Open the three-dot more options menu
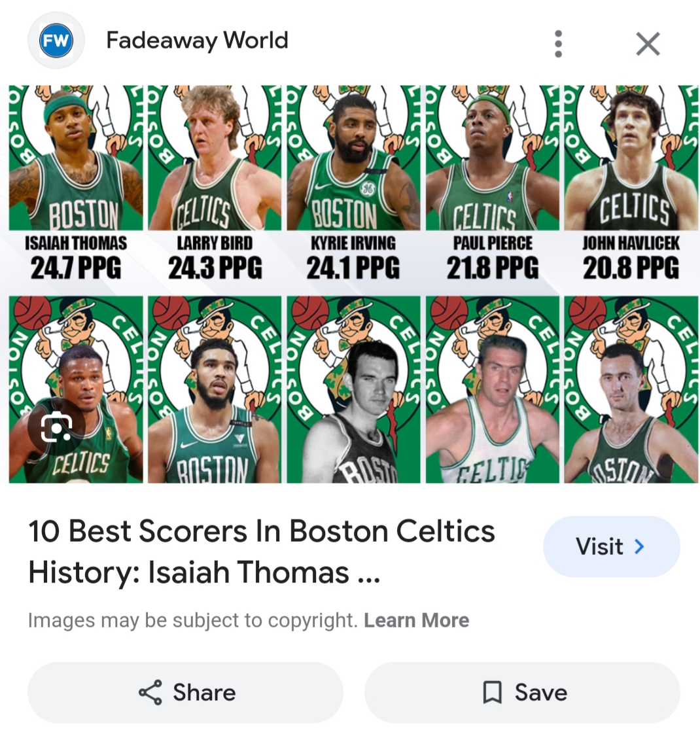Viewport: 700px width, 736px height. click(x=558, y=44)
